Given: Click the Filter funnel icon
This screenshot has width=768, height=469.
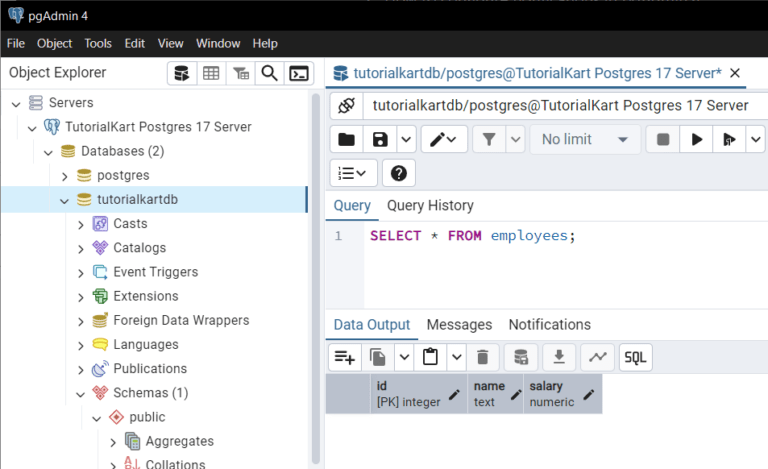Looking at the screenshot, I should click(489, 140).
